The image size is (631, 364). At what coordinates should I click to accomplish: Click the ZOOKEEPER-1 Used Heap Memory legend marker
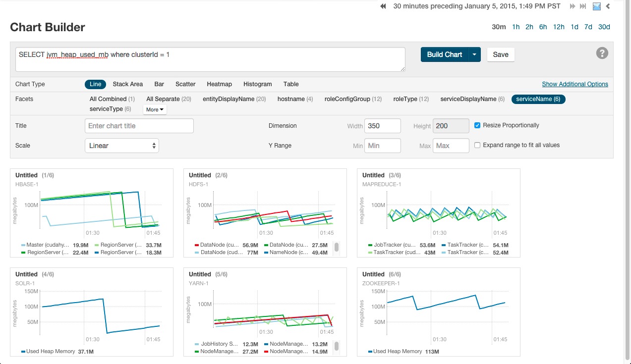click(370, 352)
